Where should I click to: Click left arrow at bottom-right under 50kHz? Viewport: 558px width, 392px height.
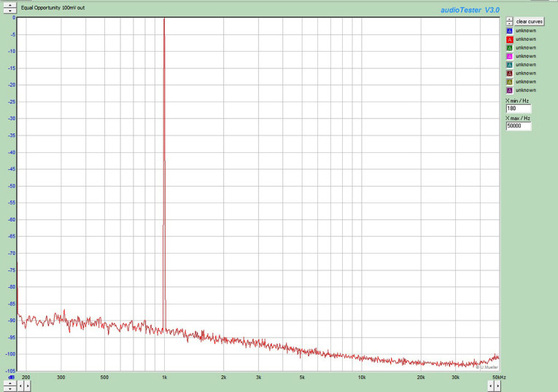click(x=491, y=385)
